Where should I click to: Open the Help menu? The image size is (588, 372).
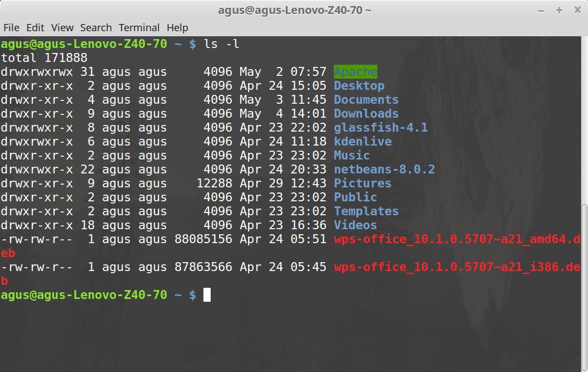coord(177,27)
